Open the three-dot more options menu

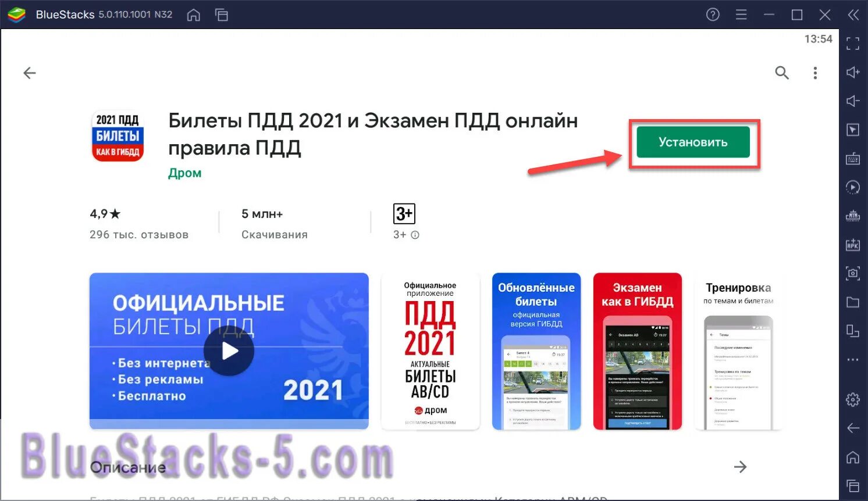[815, 73]
